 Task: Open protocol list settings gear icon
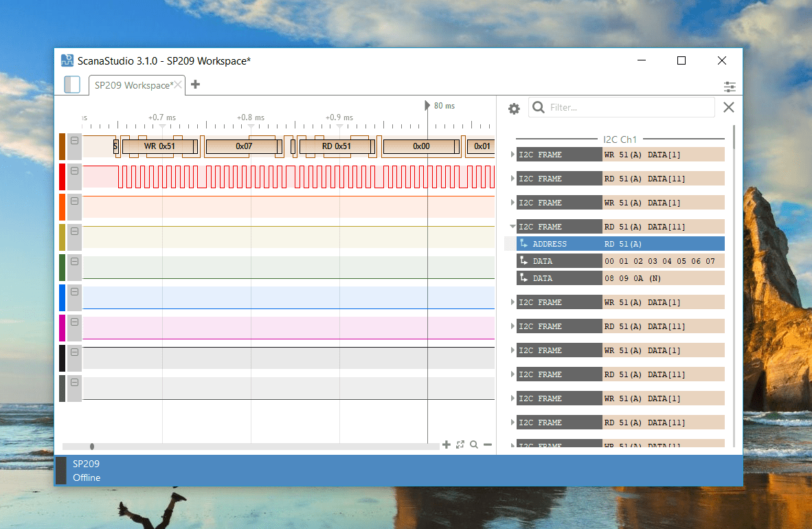[514, 109]
